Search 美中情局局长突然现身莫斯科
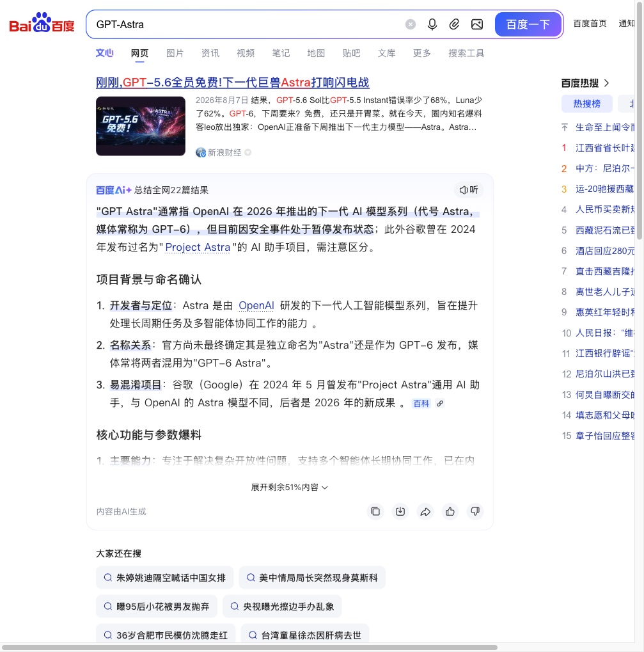This screenshot has width=644, height=652. 312,578
